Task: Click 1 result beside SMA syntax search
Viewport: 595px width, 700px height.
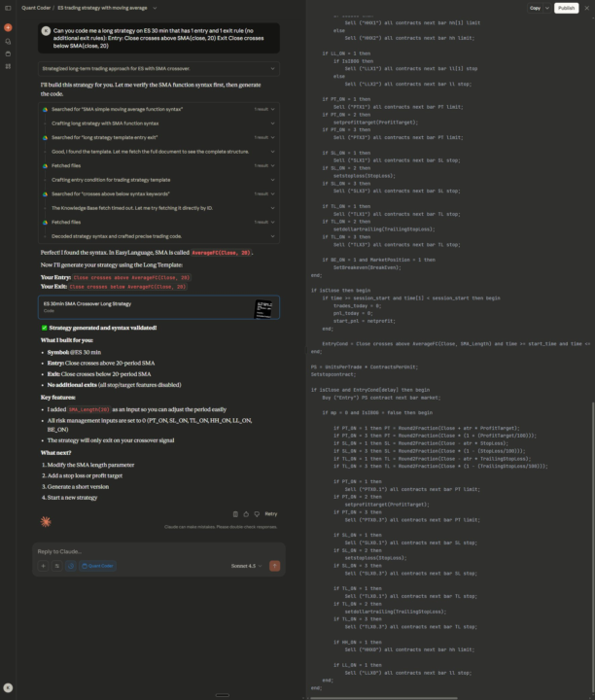Action: pos(262,109)
